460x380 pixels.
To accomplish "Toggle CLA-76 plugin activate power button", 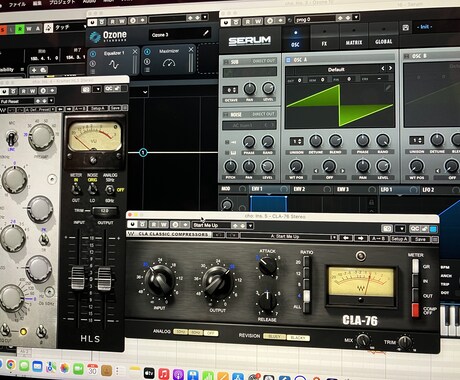I will point(133,225).
